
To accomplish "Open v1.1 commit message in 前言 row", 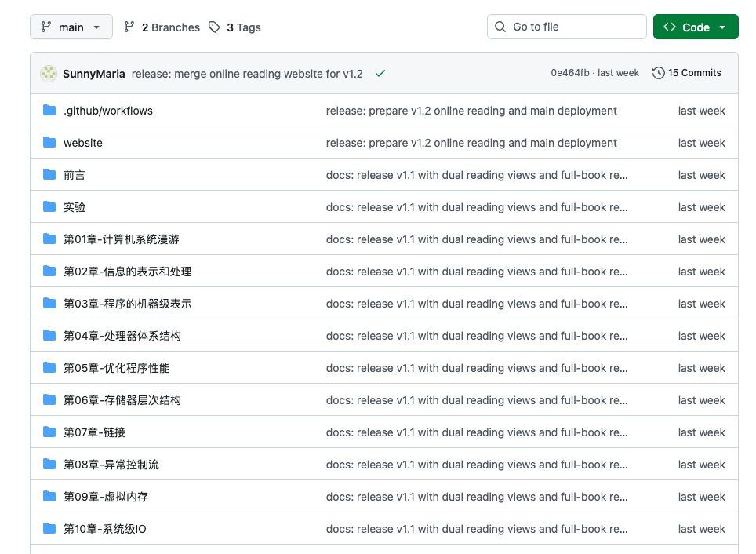I will [477, 175].
